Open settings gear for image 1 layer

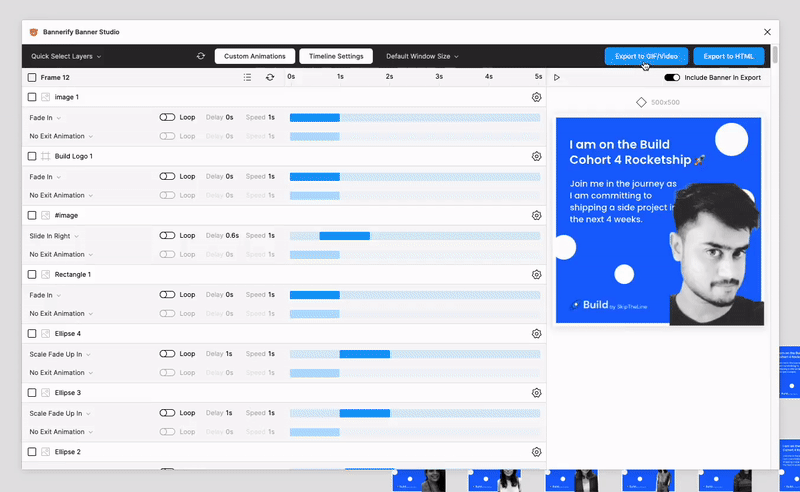536,97
